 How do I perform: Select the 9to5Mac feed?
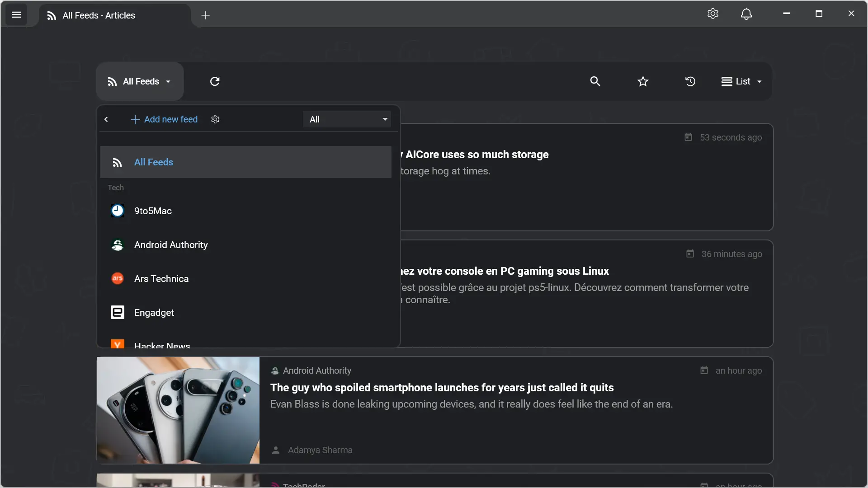coord(246,211)
